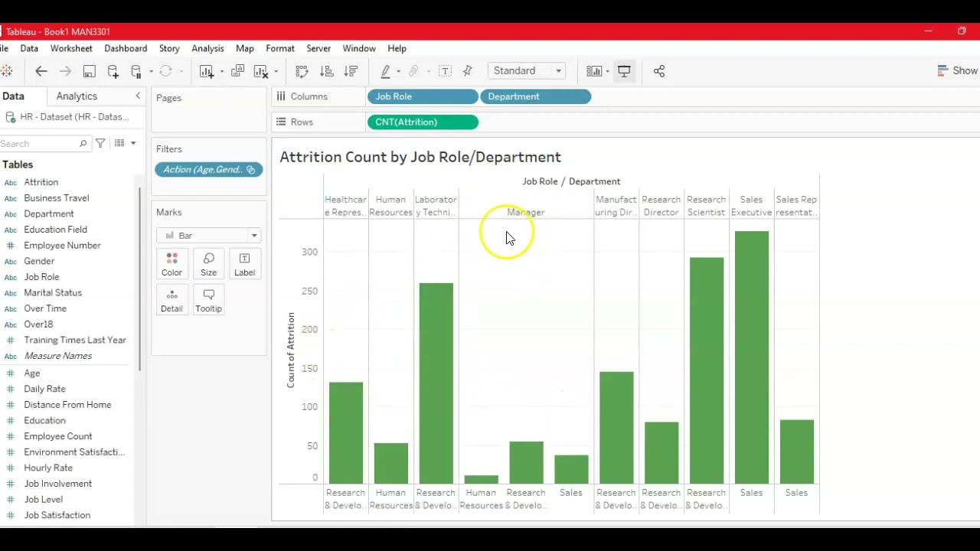Select the Job Role pill in Columns
980x551 pixels.
[423, 96]
